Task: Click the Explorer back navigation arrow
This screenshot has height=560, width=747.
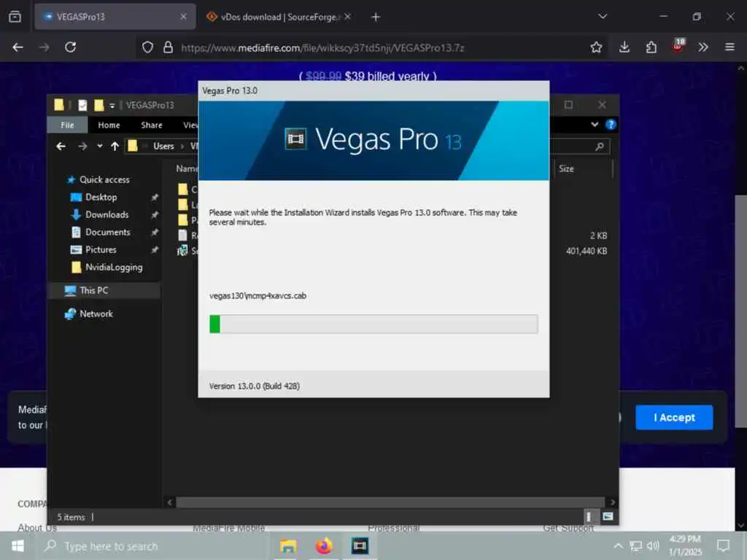Action: 61,146
